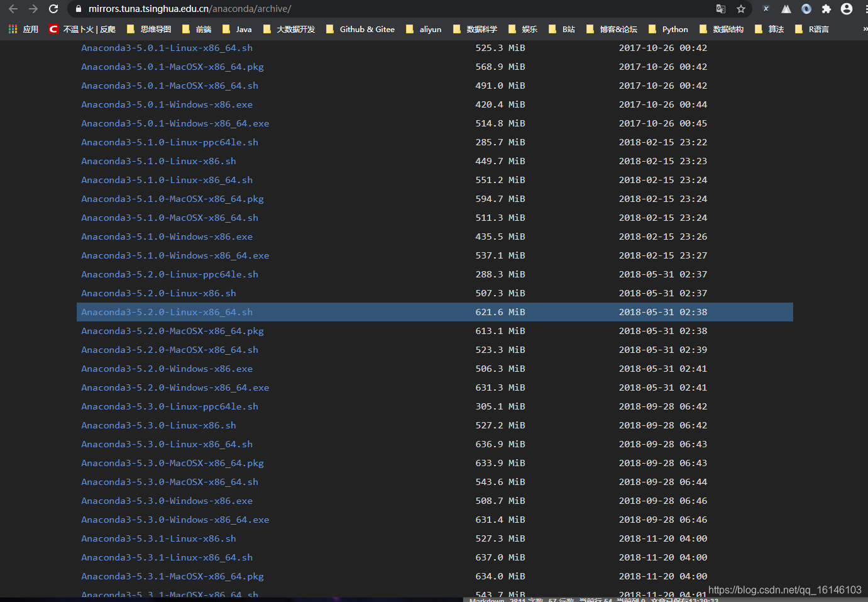Open the Google Translate icon in address bar
Screen dimensions: 868x602
coord(721,9)
